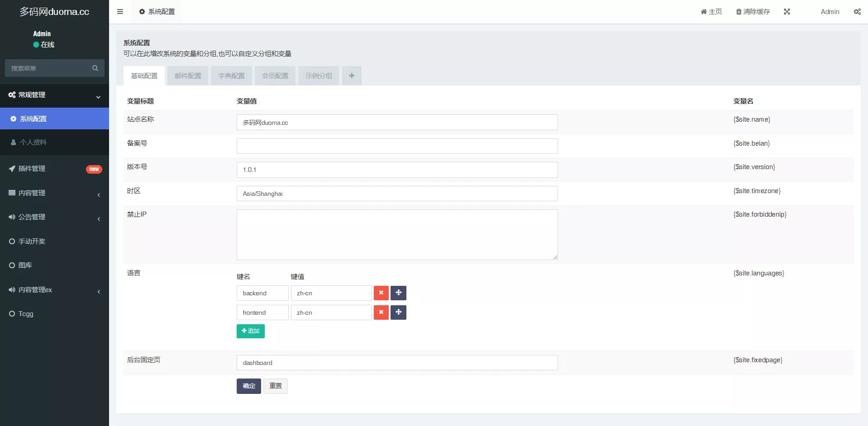Click Admin in the top bar
The height and width of the screenshot is (426, 868).
830,11
